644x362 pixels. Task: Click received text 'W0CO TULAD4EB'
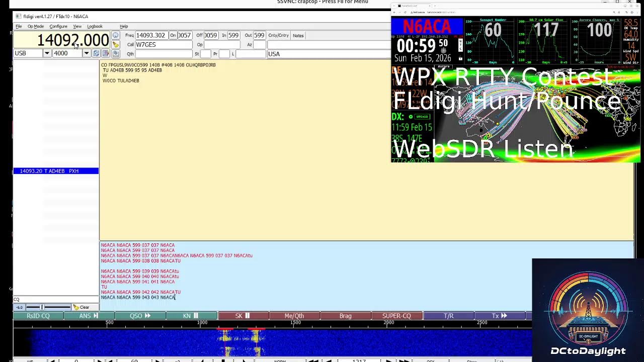pos(121,80)
